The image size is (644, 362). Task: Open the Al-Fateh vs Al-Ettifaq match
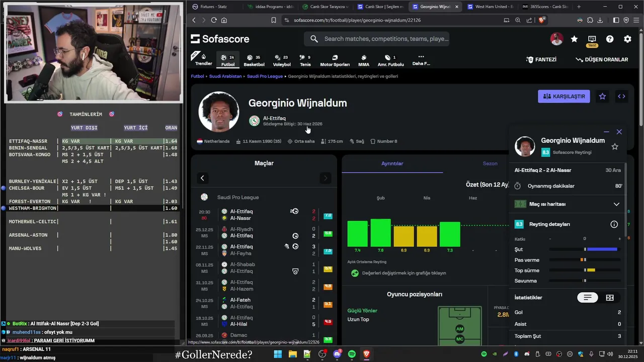pos(264,303)
